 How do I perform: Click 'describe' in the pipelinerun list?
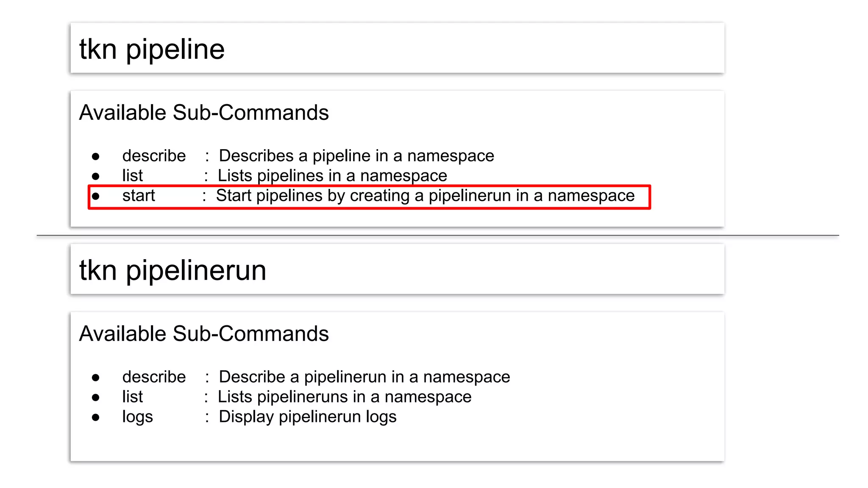click(x=154, y=377)
